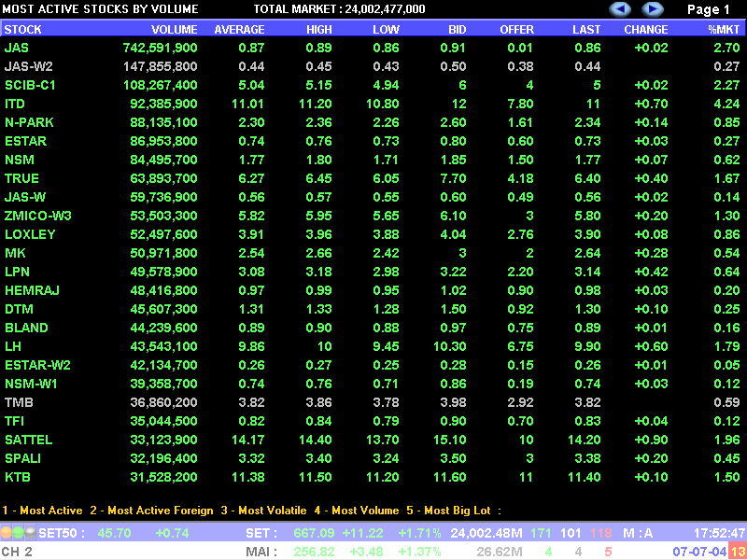The image size is (747, 560).
Task: Click the 'Page 1' indicator
Action: pos(708,9)
